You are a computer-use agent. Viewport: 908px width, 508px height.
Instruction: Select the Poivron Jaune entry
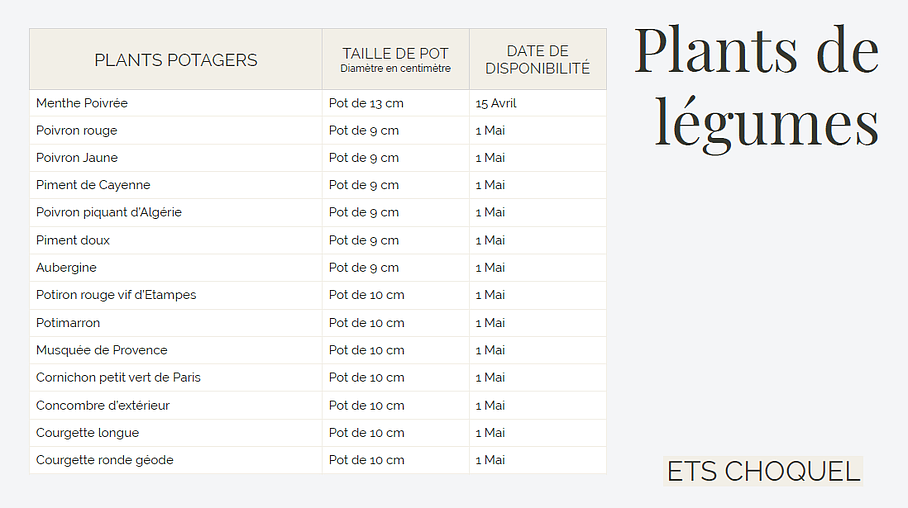tap(77, 158)
